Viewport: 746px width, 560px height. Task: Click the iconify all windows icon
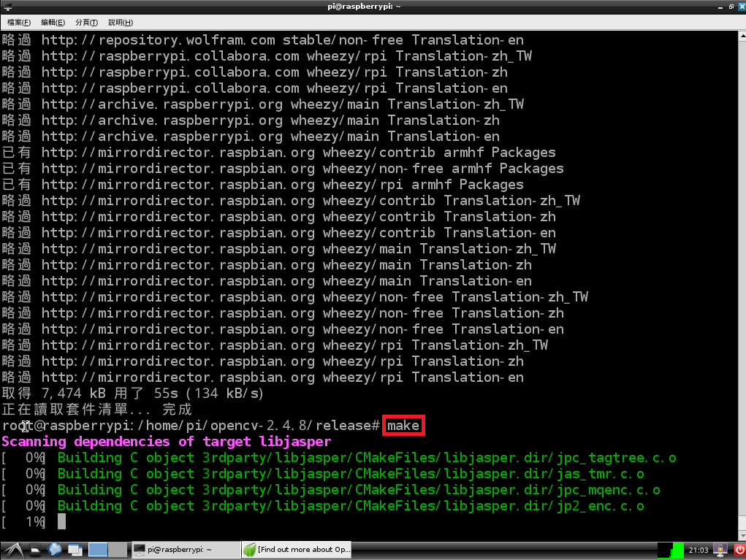pos(75,550)
